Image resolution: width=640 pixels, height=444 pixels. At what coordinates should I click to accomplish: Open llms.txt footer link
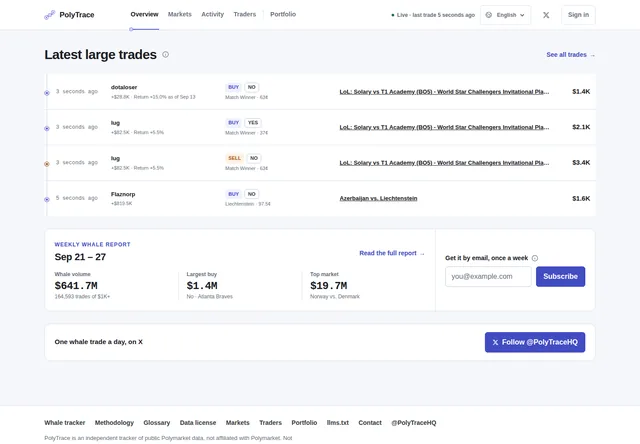coord(338,423)
